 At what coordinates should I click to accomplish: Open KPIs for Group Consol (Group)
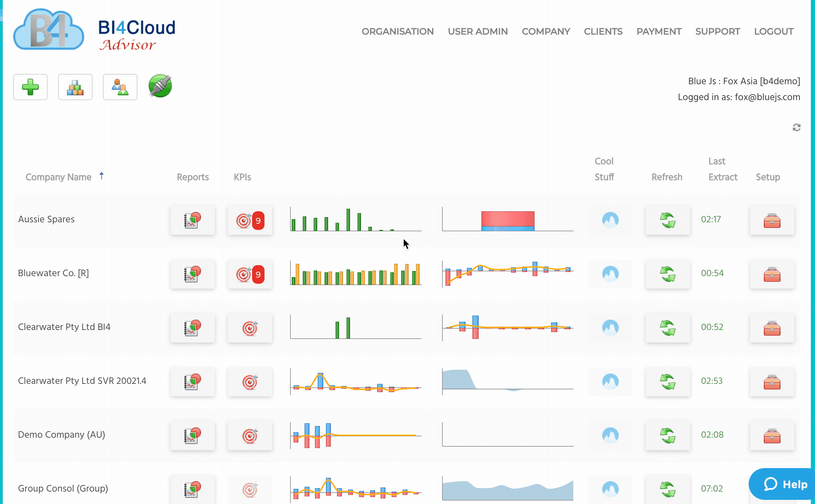coord(250,490)
